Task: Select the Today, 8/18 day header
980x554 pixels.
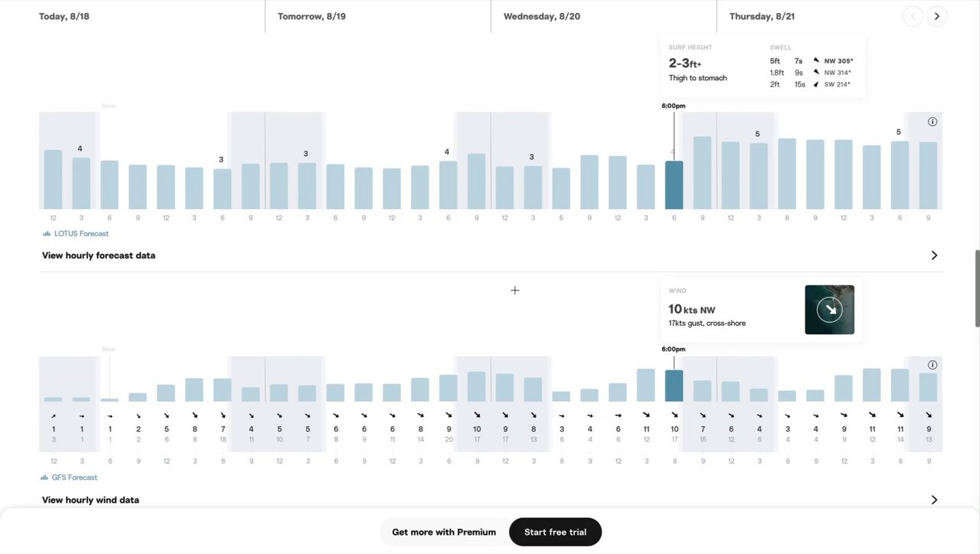Action: (64, 16)
